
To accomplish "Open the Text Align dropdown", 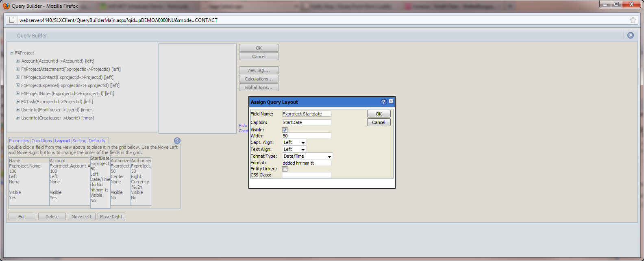I will pyautogui.click(x=294, y=150).
